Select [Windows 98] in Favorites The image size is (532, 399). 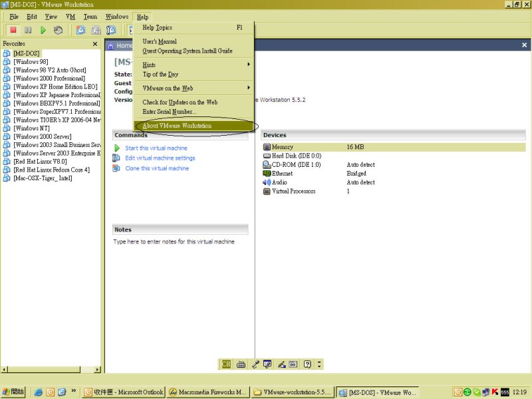click(x=31, y=62)
